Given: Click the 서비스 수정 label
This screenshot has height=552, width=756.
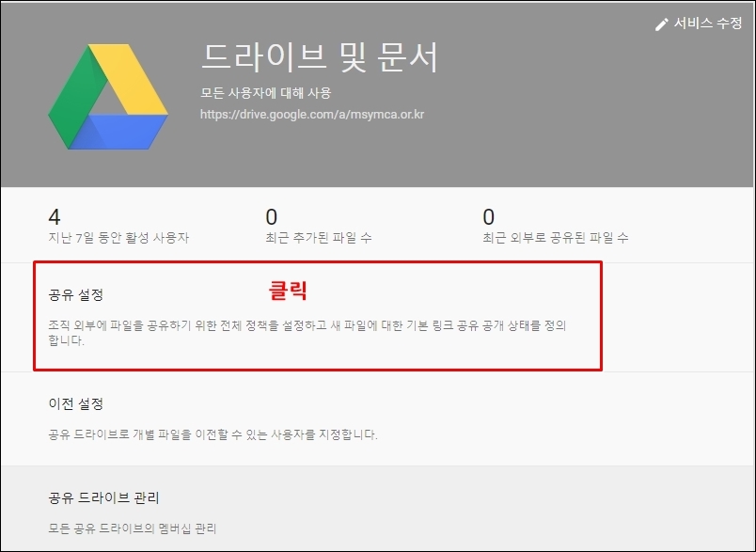Looking at the screenshot, I should click(x=707, y=24).
